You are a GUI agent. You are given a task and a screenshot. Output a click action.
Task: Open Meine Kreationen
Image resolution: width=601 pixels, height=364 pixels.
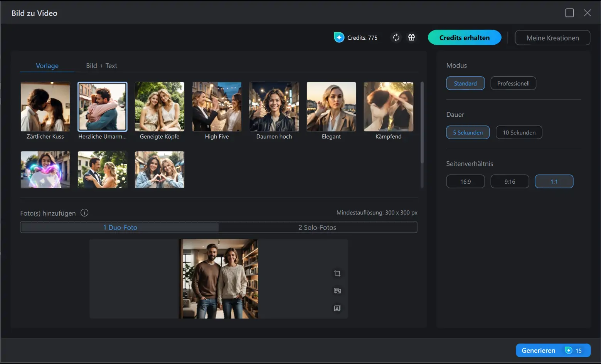click(x=552, y=38)
